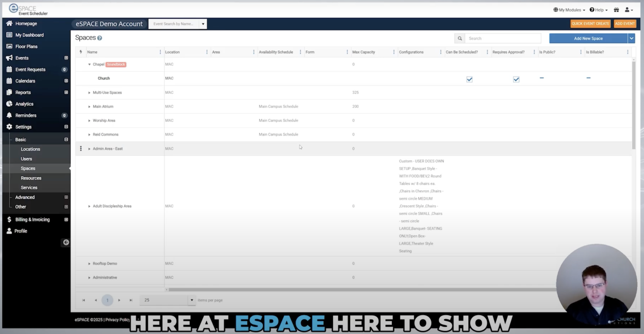Open the Spaces help tooltip icon
The height and width of the screenshot is (334, 644).
[100, 38]
